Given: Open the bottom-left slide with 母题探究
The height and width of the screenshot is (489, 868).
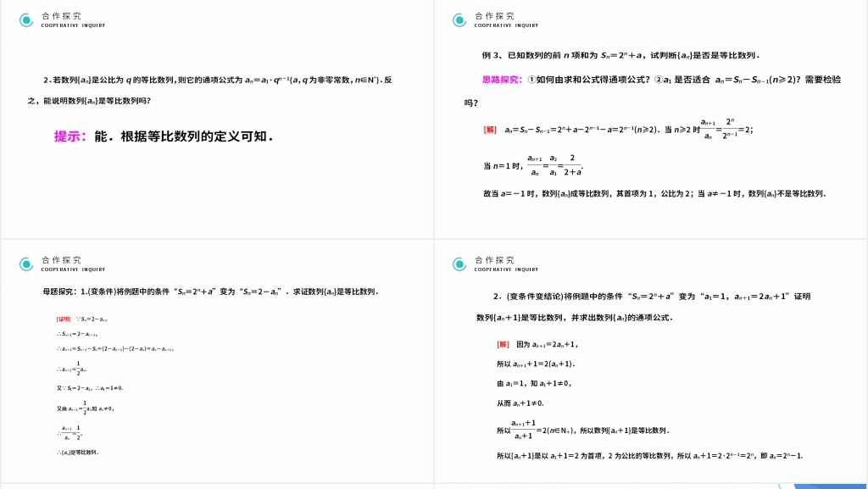Looking at the screenshot, I should click(217, 361).
